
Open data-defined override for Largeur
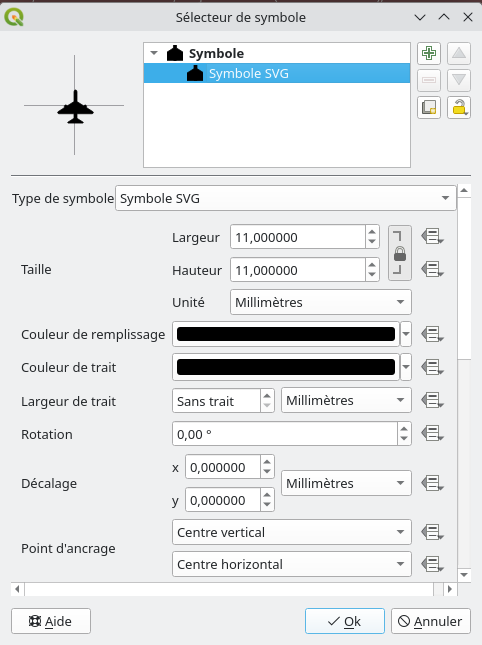tap(432, 237)
